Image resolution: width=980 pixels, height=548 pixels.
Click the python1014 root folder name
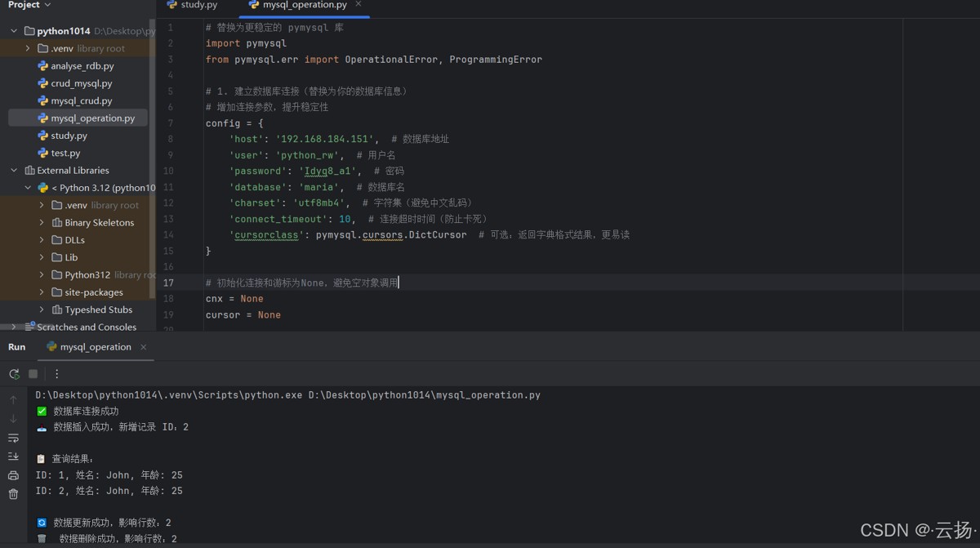click(64, 31)
